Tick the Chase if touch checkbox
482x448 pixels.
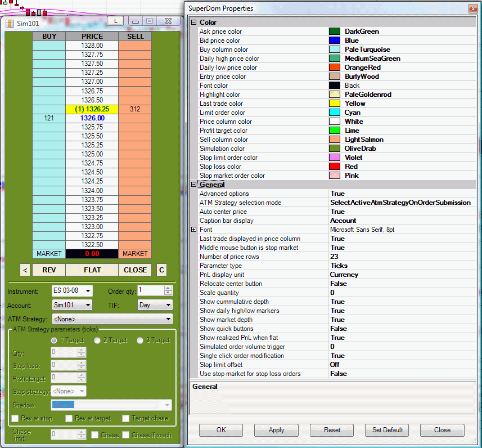point(125,434)
